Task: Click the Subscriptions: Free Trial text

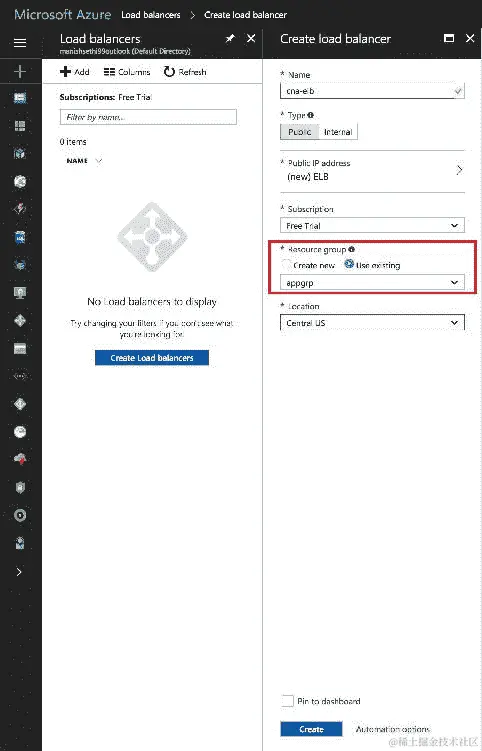Action: coord(105,97)
